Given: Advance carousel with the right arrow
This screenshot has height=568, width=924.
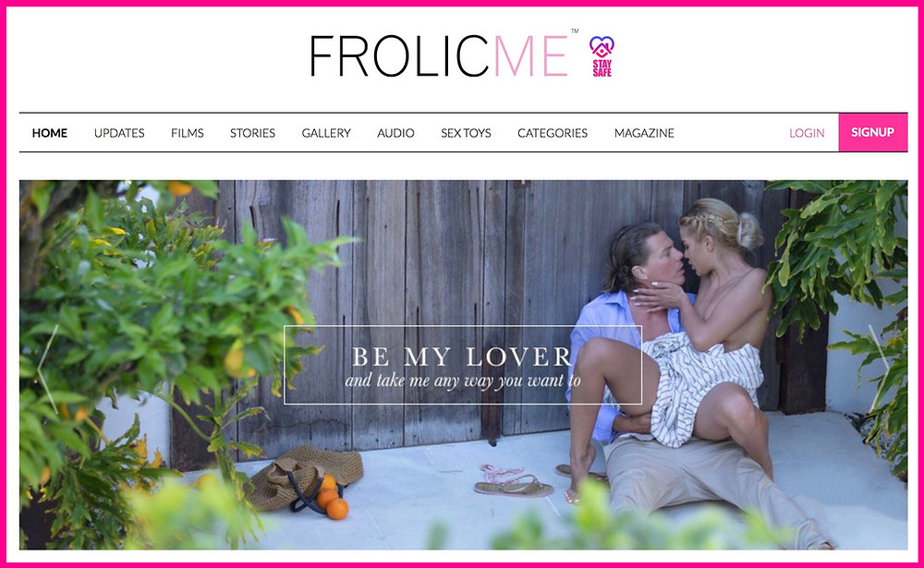Looking at the screenshot, I should point(880,369).
